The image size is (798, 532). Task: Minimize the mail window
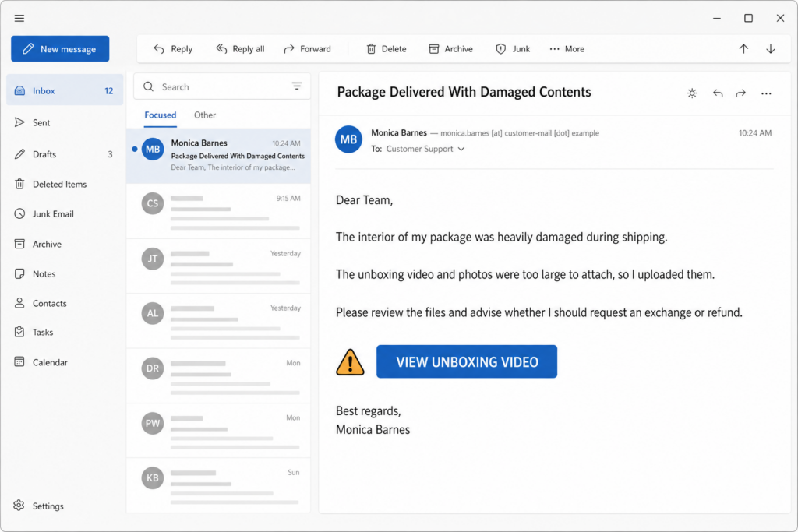point(717,19)
